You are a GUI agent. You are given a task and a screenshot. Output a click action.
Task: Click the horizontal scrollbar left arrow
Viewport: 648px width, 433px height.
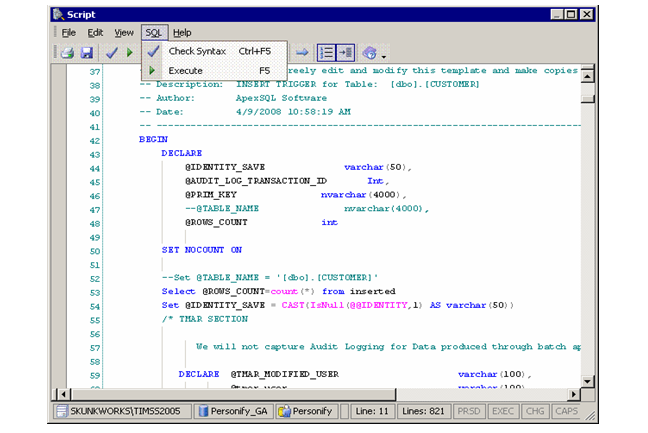tap(63, 394)
